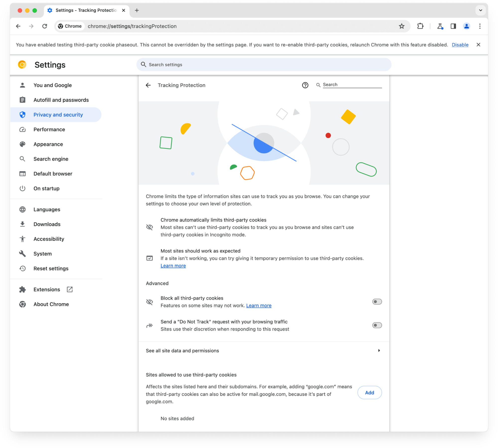
Task: Click the Performance gauge icon
Action: coord(22,129)
